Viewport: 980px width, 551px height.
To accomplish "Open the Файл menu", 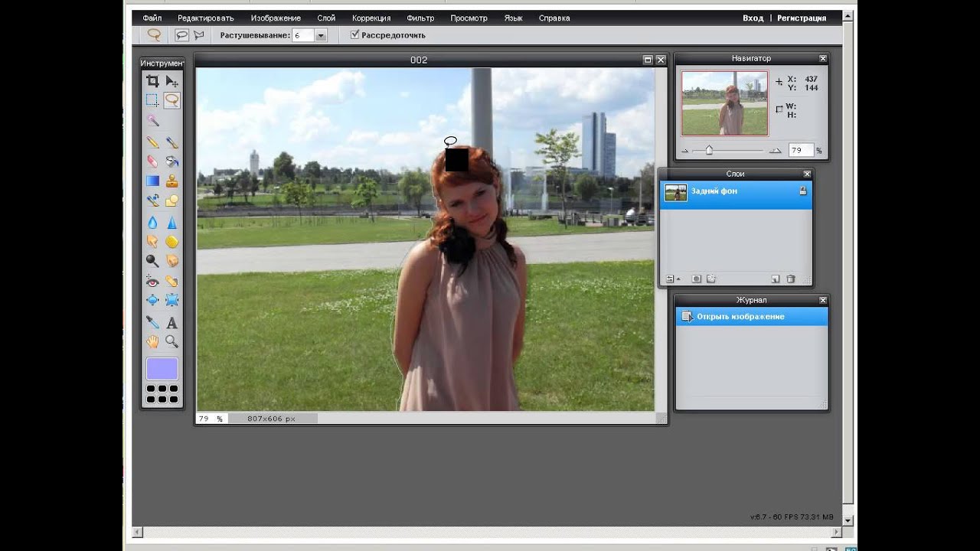I will click(x=152, y=18).
